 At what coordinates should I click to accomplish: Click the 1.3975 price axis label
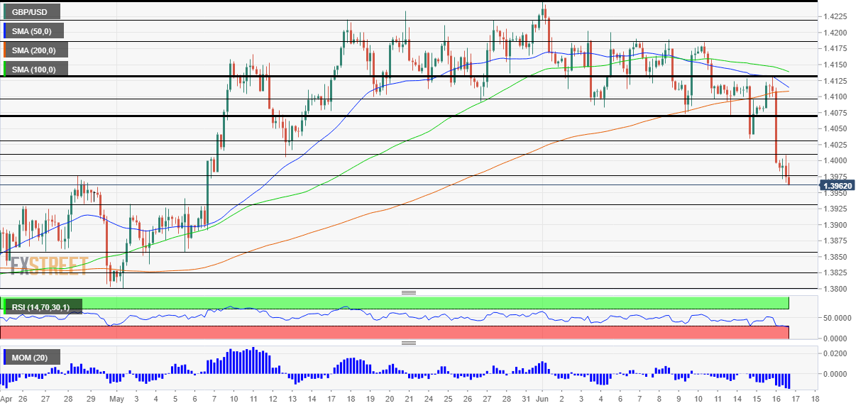tap(835, 177)
